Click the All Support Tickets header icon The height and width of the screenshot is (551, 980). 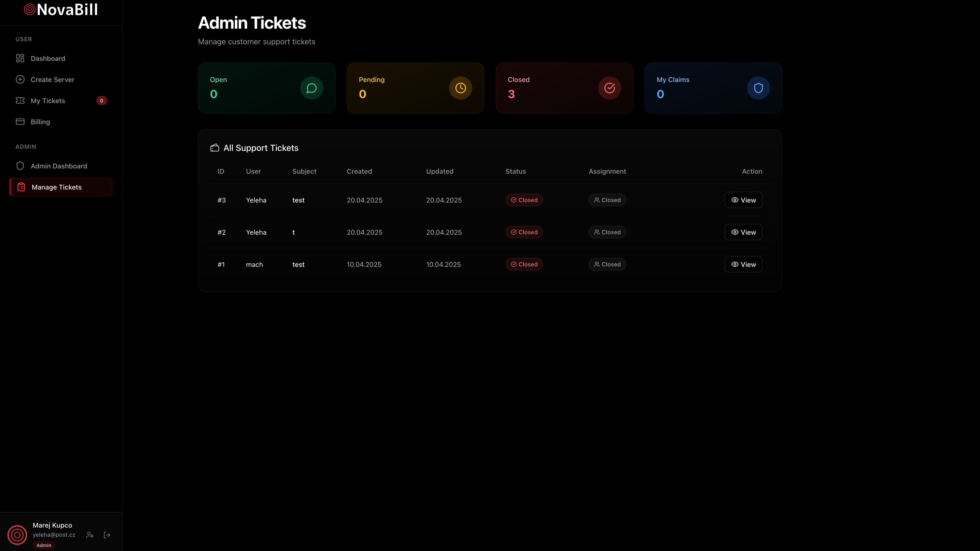coord(214,148)
